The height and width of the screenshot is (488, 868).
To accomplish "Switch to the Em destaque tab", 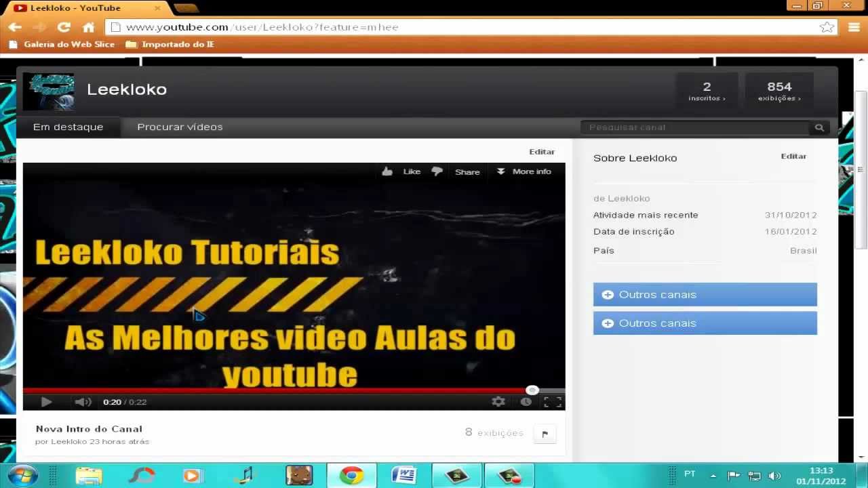I will point(68,127).
